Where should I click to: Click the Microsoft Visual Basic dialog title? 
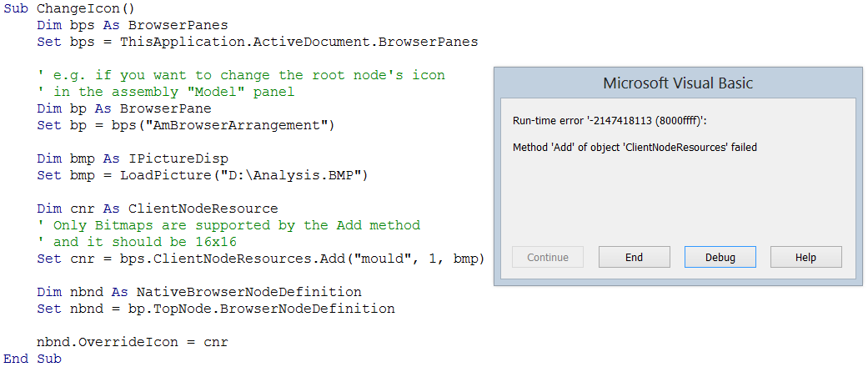click(678, 83)
